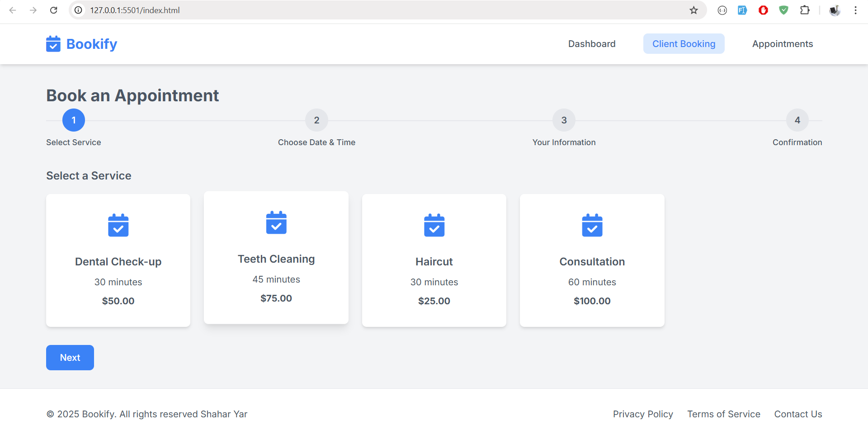Open the browser extensions puzzle icon
Screen dimensions: 868x439
[805, 10]
